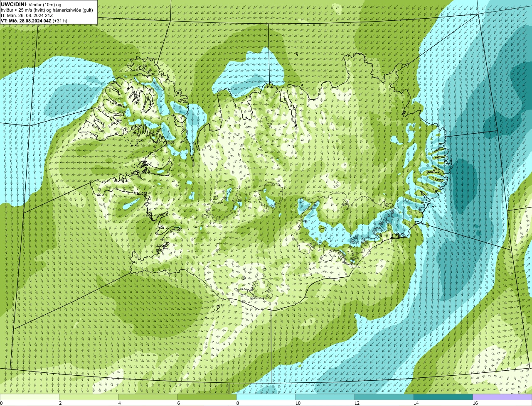Click the 14–16 m/s dark teal legend swatch
Viewport: 532px width, 406px height.
443,397
